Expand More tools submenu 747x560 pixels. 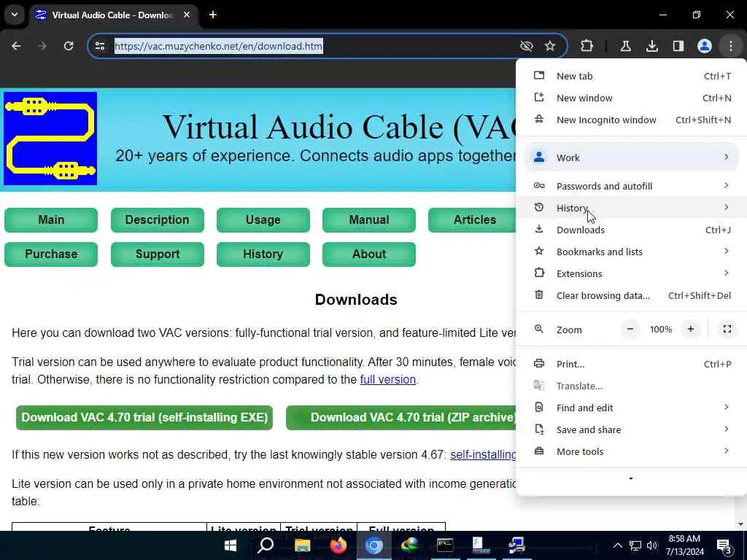(631, 452)
